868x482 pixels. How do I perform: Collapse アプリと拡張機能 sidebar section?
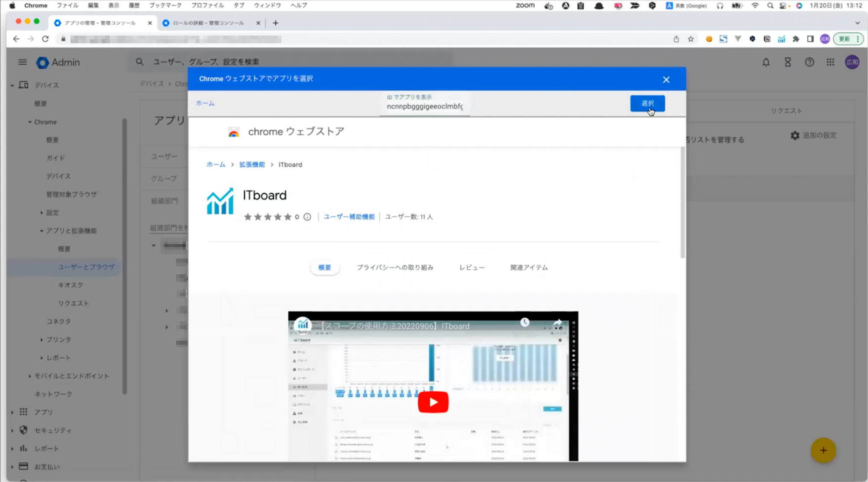point(42,231)
